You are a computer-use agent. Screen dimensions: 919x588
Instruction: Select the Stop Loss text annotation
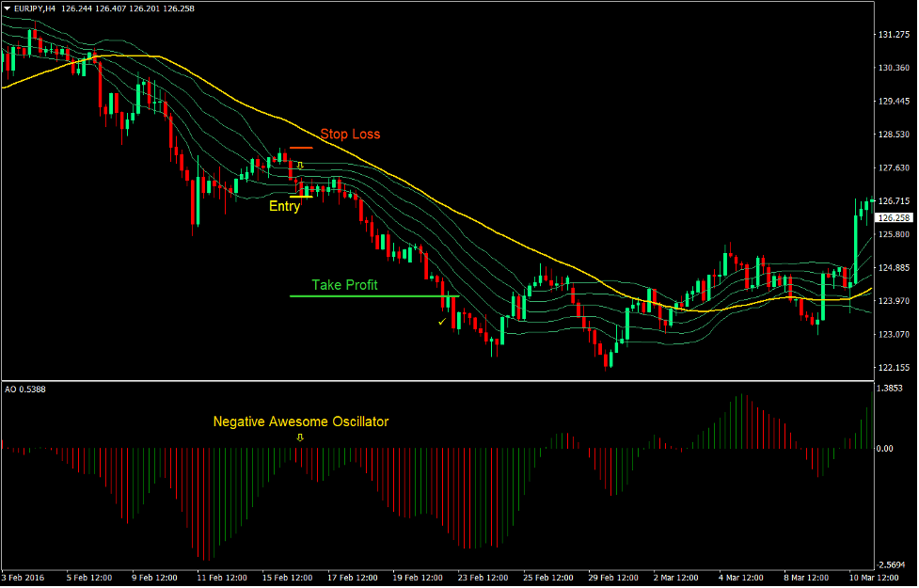point(349,134)
